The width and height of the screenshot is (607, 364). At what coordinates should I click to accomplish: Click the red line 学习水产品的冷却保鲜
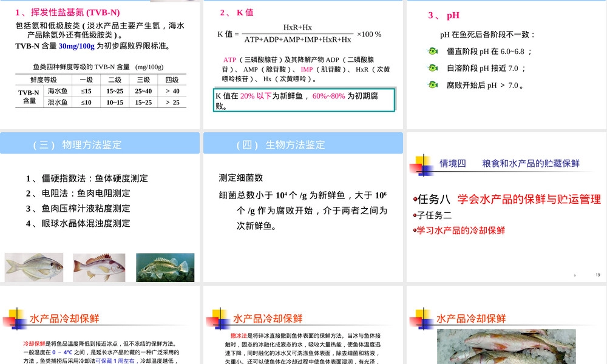point(459,231)
